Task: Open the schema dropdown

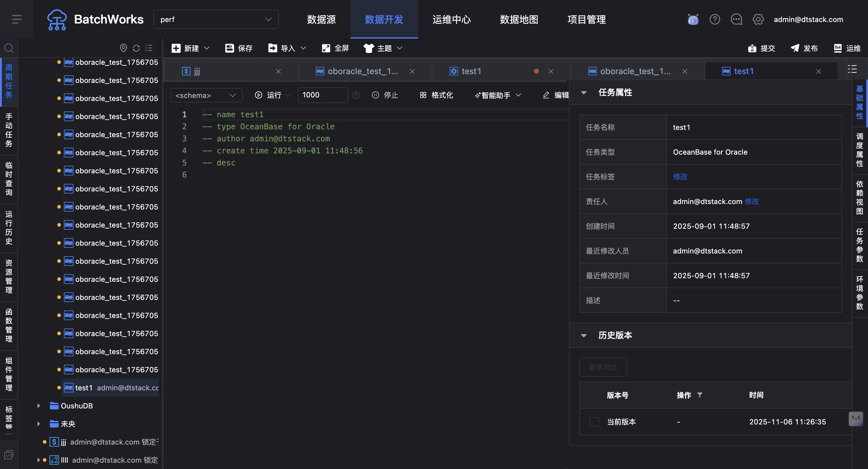Action: (x=206, y=95)
